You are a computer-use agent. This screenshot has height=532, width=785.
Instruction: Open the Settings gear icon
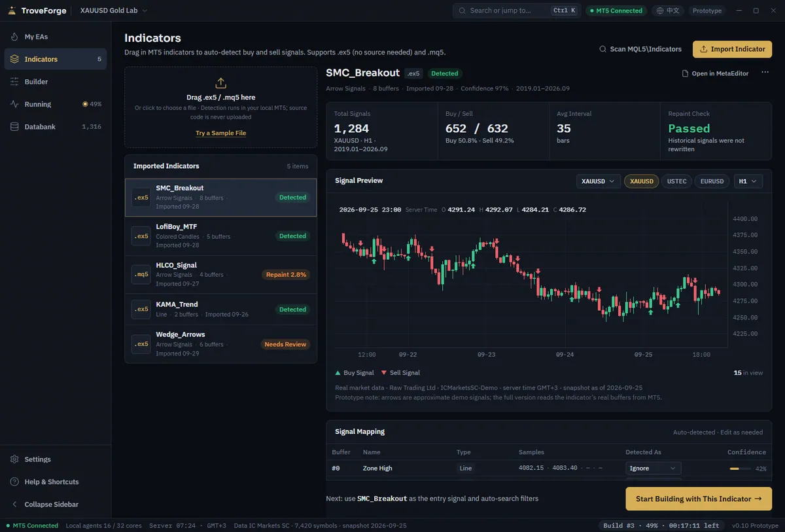click(x=14, y=459)
